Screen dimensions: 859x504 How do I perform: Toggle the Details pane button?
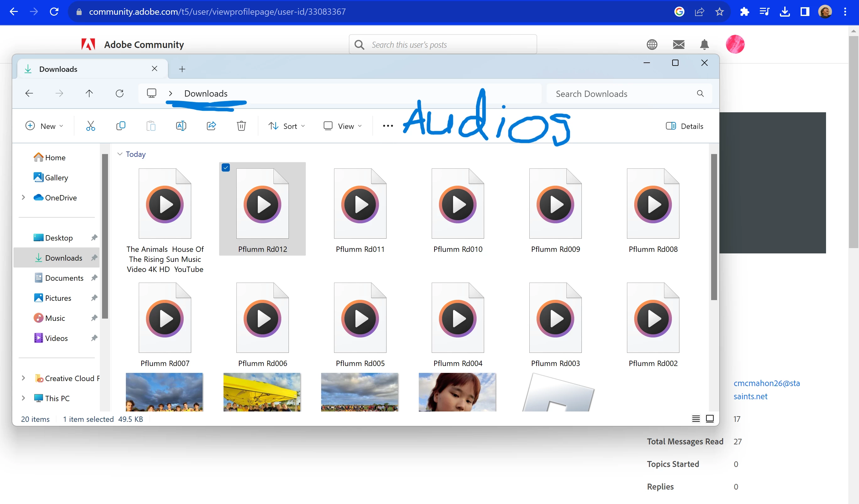pos(684,126)
